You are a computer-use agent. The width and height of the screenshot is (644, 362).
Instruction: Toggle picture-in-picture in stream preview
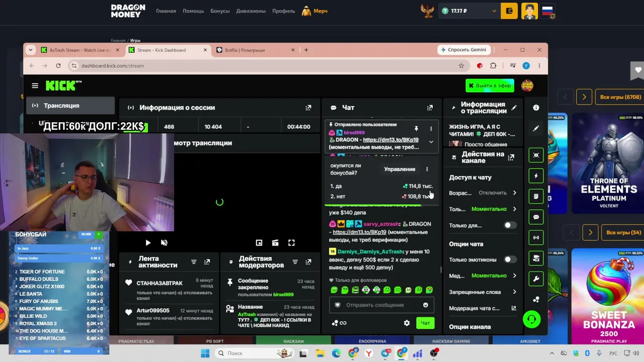point(259,243)
